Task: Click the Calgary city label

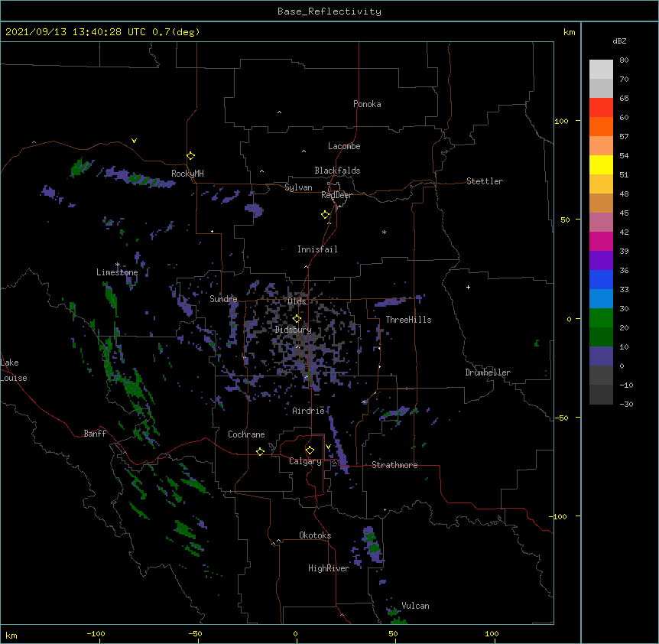Action: (305, 461)
